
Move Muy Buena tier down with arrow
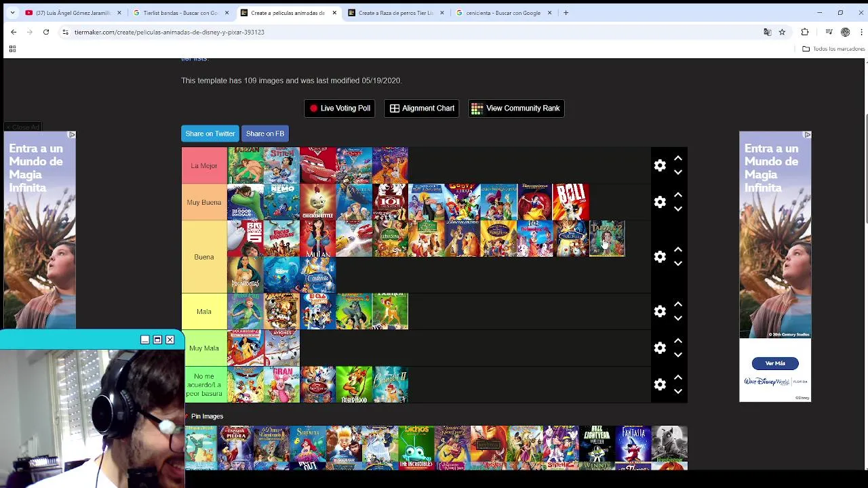(677, 209)
